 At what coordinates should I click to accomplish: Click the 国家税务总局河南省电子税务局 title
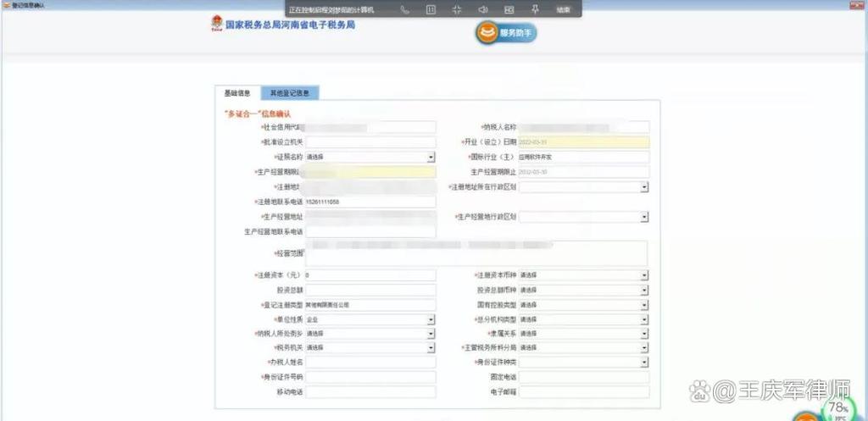pyautogui.click(x=290, y=25)
